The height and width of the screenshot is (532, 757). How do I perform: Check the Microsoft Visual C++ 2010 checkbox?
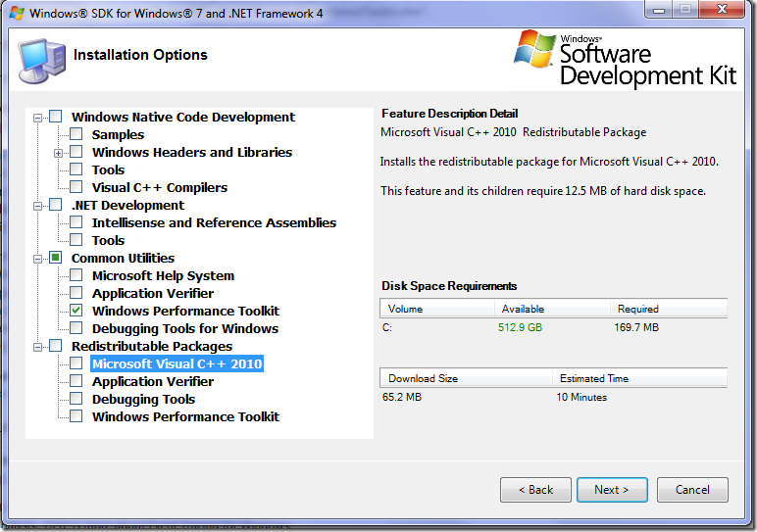click(76, 363)
